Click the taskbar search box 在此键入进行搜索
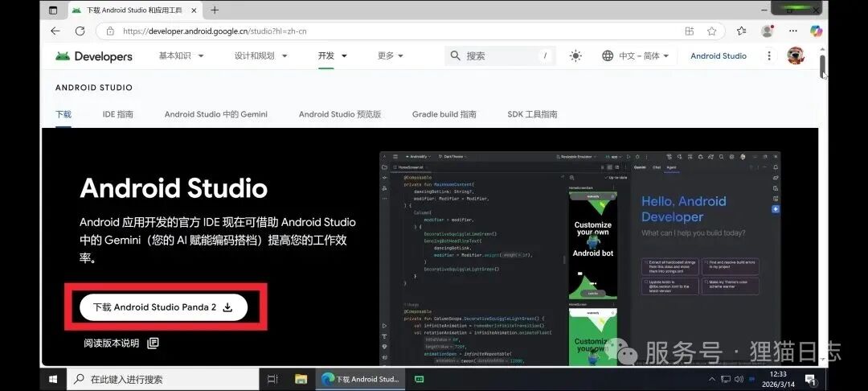Viewport: 868px width, 391px height. coord(163,380)
